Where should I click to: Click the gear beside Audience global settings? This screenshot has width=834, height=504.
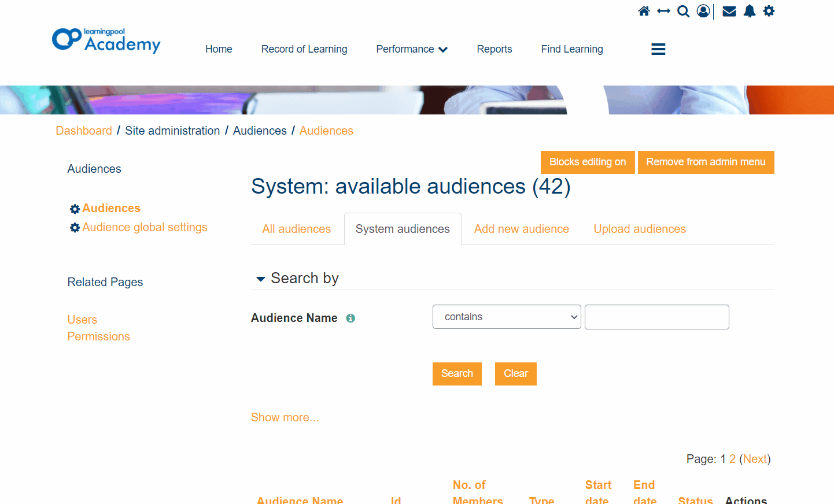pos(75,228)
